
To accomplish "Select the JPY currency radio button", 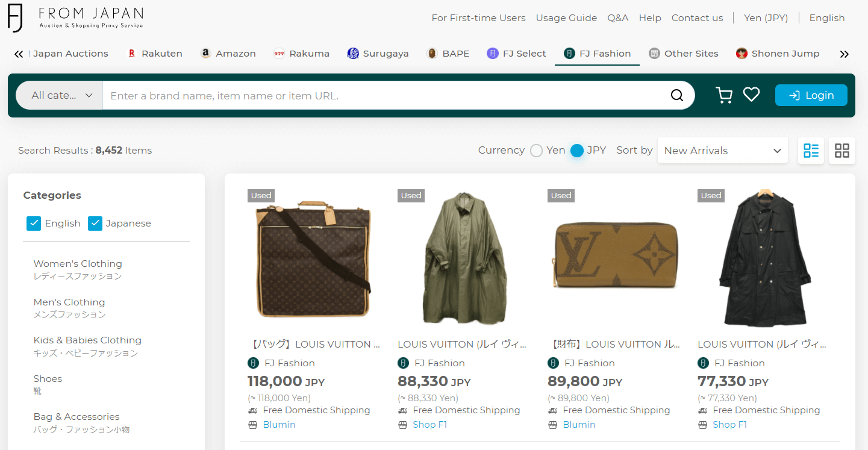I will pos(577,151).
